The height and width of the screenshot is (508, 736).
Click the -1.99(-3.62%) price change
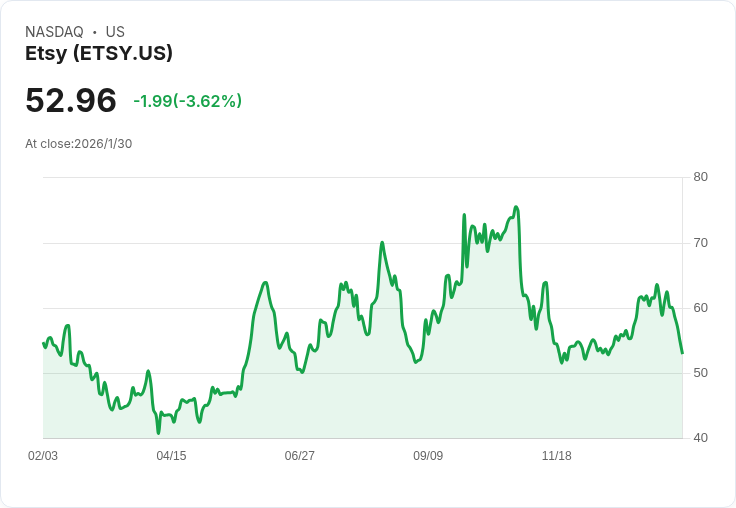(187, 101)
